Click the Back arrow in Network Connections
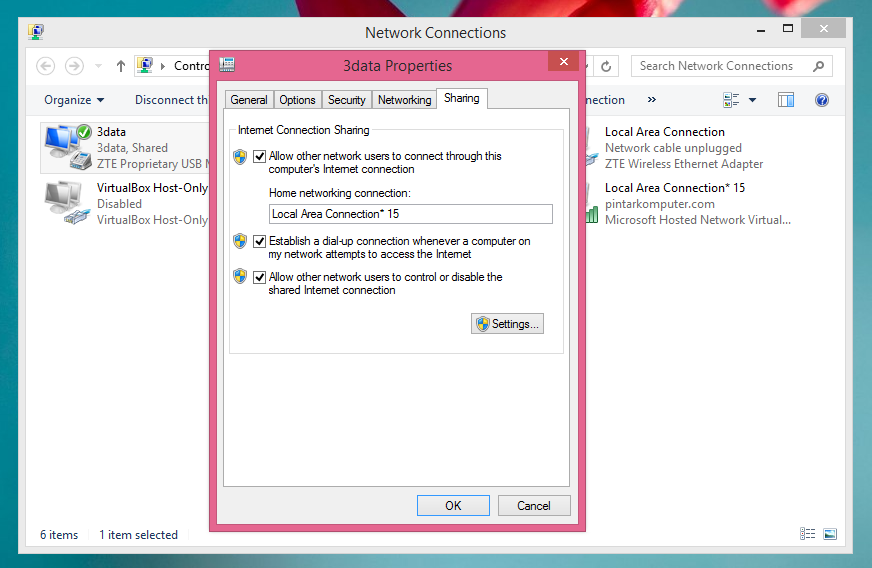872x568 pixels. tap(46, 66)
